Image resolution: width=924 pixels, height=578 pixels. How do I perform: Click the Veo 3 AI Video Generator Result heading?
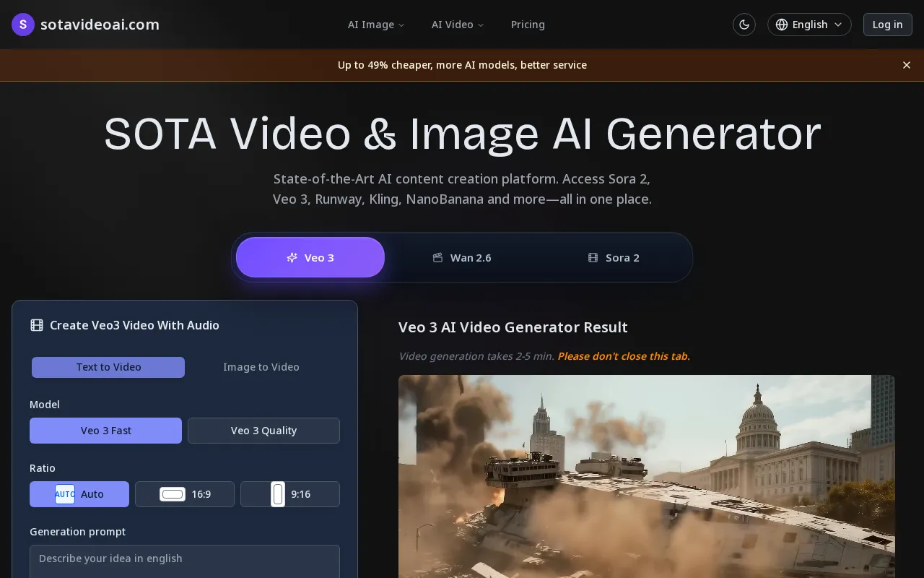click(513, 327)
